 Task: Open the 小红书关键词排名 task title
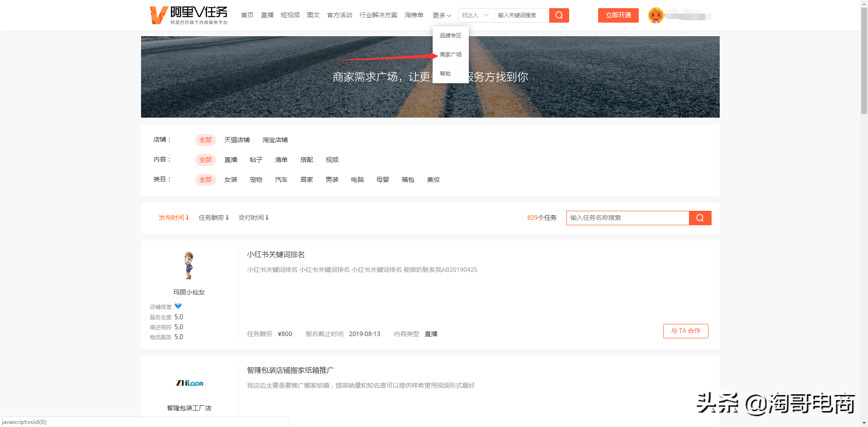click(276, 255)
